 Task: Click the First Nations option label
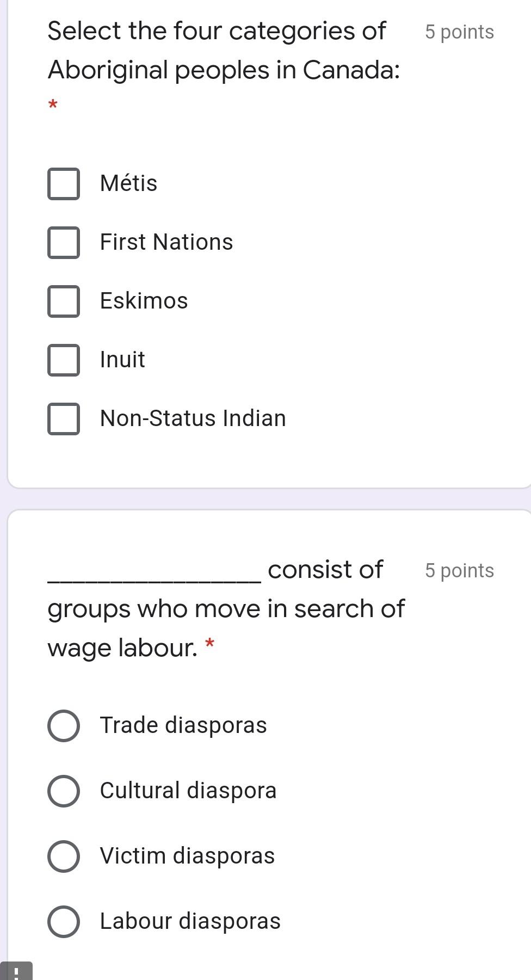click(x=166, y=243)
